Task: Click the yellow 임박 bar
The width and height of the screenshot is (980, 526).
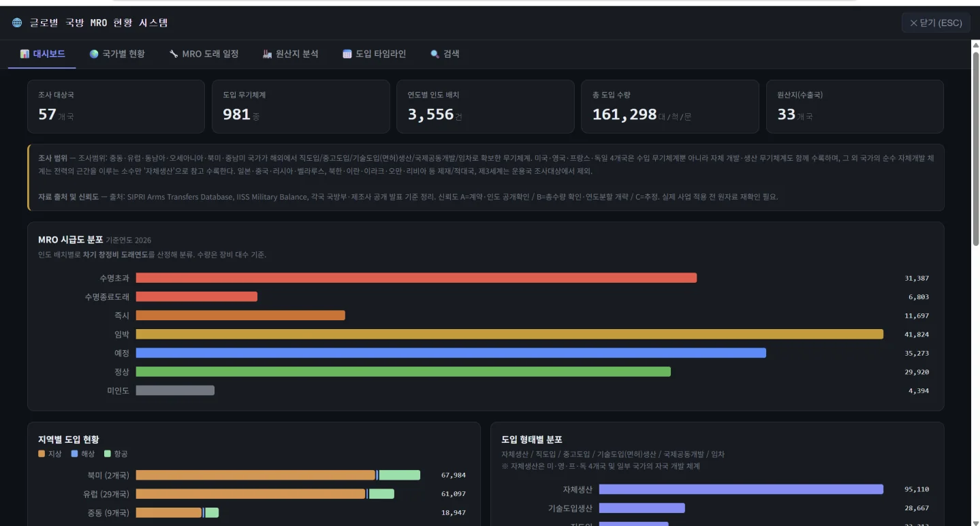Action: click(509, 335)
